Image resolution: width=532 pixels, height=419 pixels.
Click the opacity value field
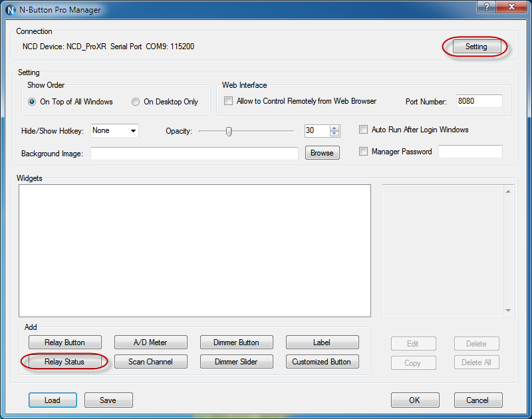[x=317, y=130]
